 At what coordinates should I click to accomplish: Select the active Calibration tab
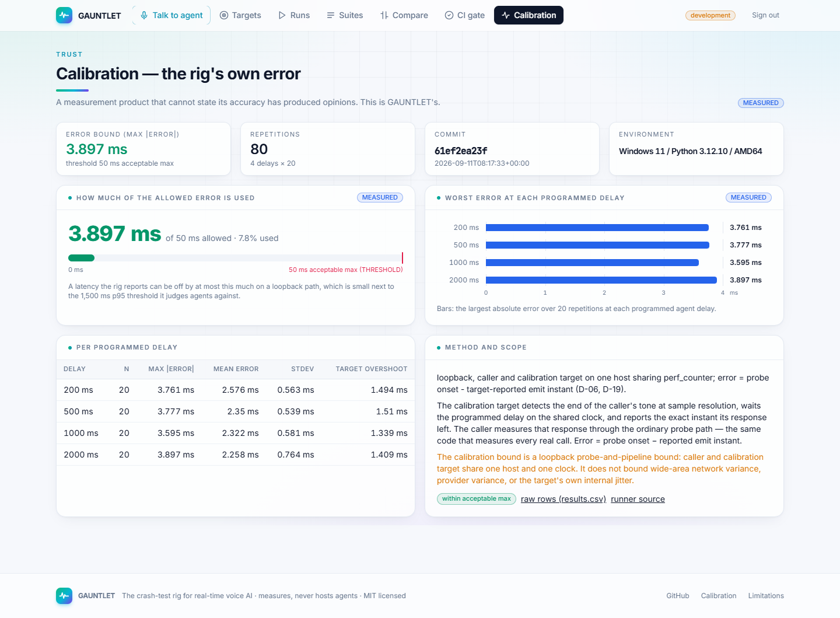[528, 15]
